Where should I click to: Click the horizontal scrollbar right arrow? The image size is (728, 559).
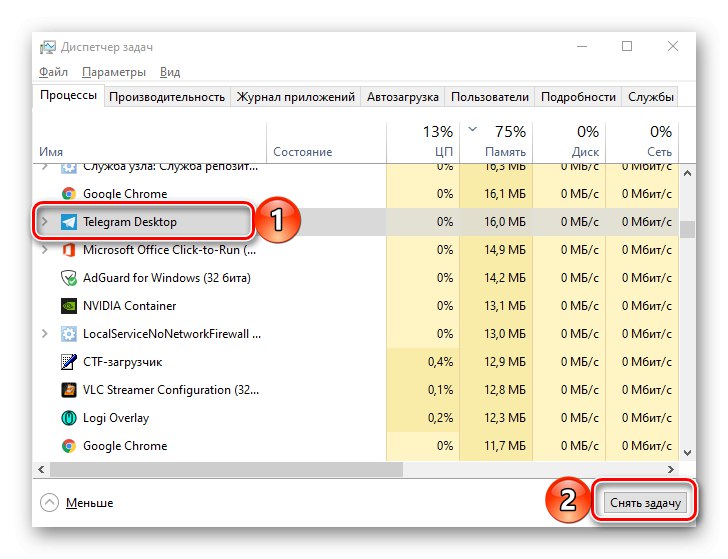[x=671, y=469]
